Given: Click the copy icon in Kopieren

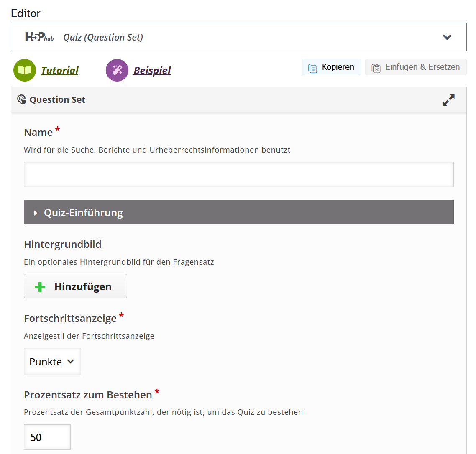Looking at the screenshot, I should click(312, 68).
